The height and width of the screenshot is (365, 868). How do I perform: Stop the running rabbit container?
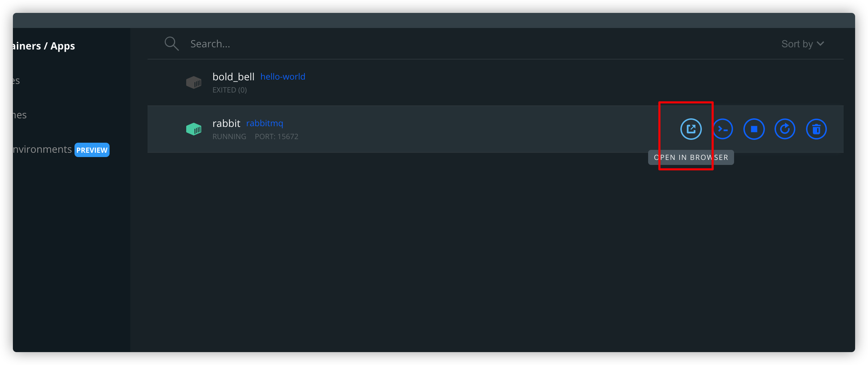754,129
